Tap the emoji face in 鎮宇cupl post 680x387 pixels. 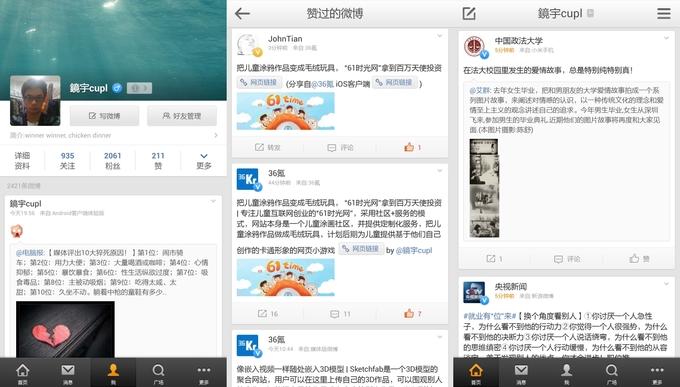point(16,231)
